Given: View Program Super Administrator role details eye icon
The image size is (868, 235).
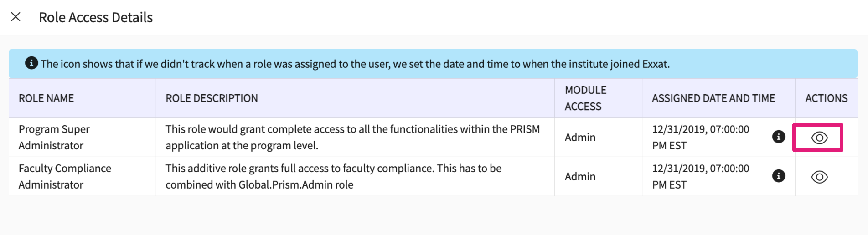Looking at the screenshot, I should [x=819, y=138].
